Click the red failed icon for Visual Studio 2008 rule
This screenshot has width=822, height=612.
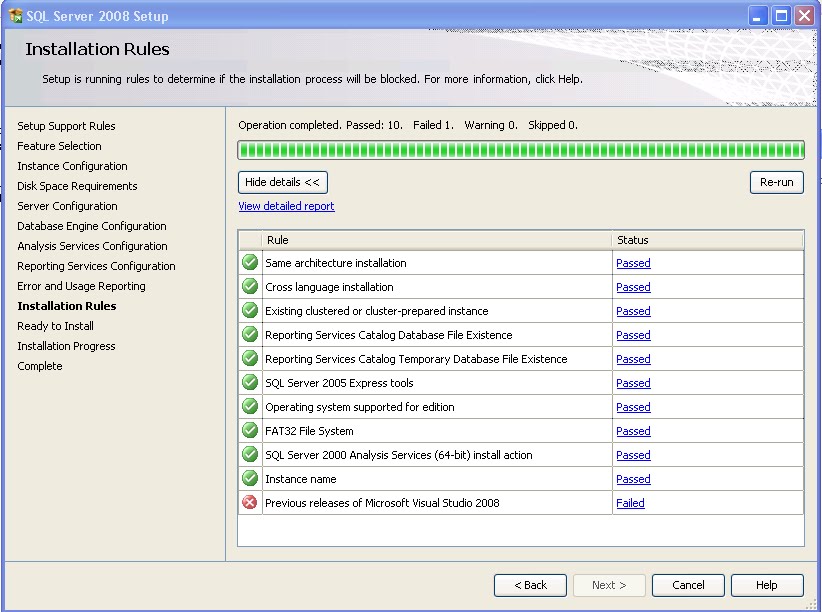point(250,502)
